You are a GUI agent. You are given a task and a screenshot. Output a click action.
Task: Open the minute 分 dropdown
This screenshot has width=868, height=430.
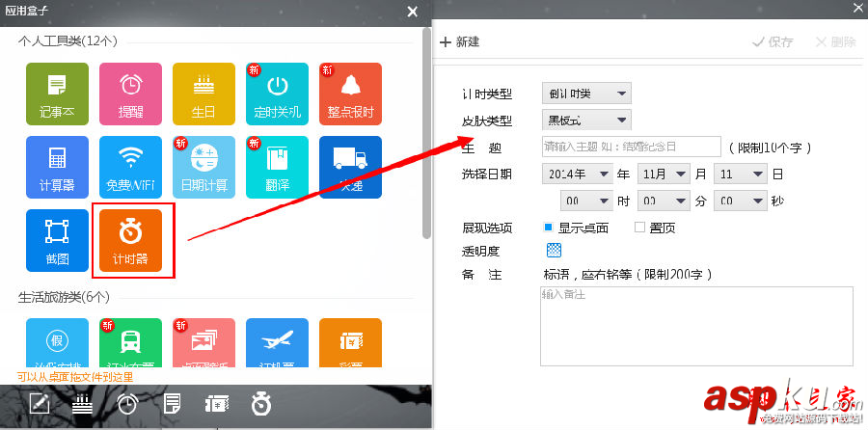[x=664, y=201]
